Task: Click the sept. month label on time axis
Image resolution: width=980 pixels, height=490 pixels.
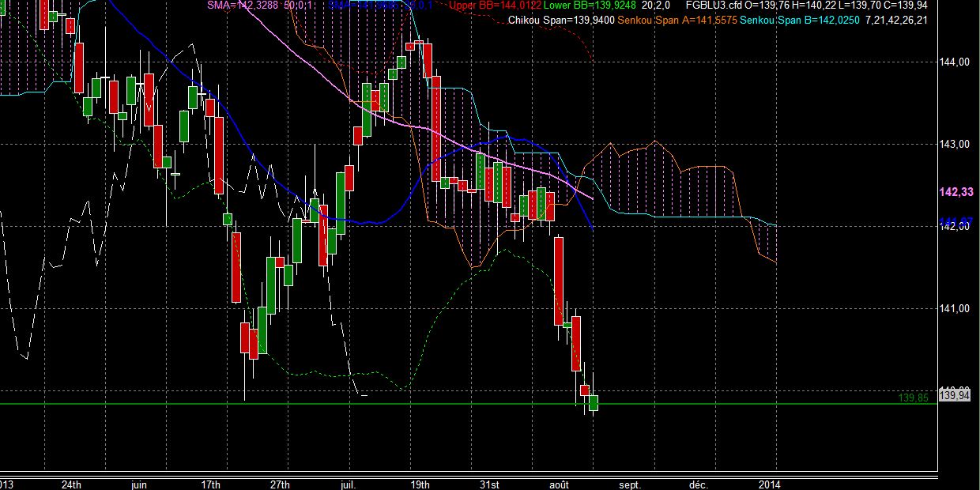Action: [x=630, y=484]
